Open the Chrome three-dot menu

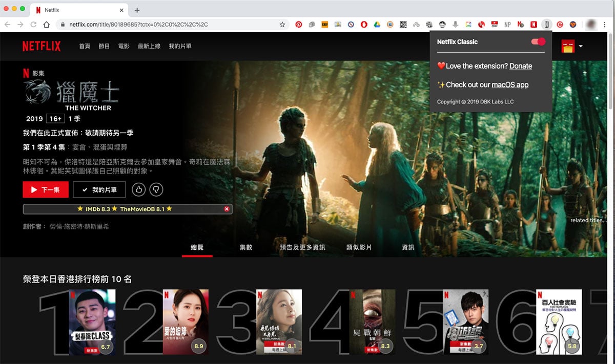[604, 24]
